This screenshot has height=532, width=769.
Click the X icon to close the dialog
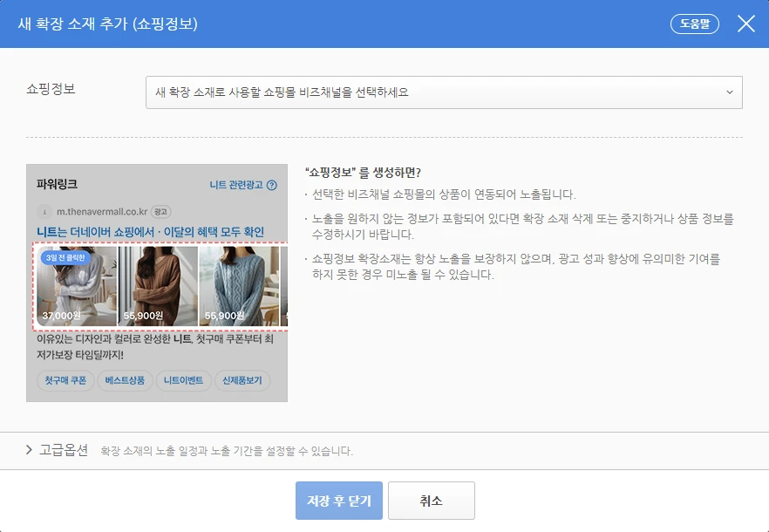746,24
